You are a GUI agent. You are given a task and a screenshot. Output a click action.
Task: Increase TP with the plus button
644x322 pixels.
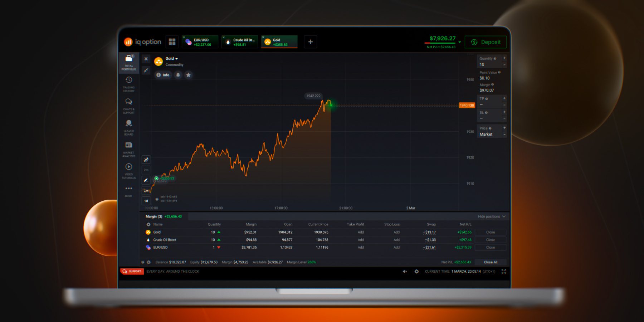(x=504, y=98)
